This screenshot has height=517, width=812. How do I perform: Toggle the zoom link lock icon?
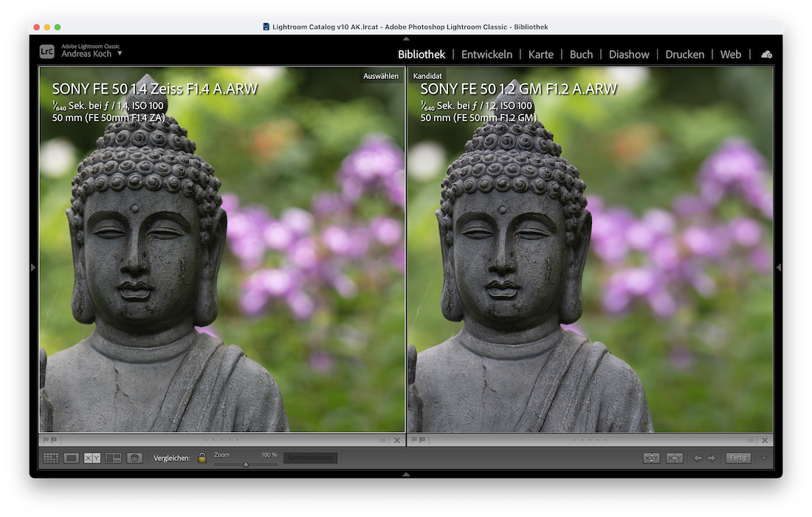202,458
